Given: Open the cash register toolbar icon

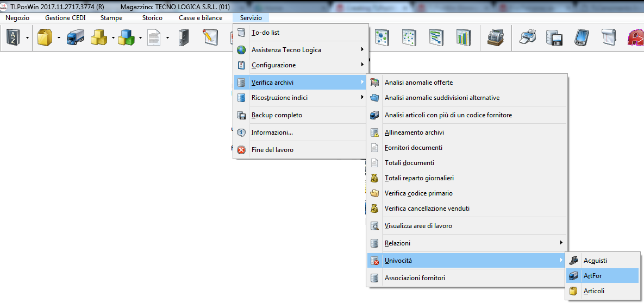Looking at the screenshot, I should point(495,37).
